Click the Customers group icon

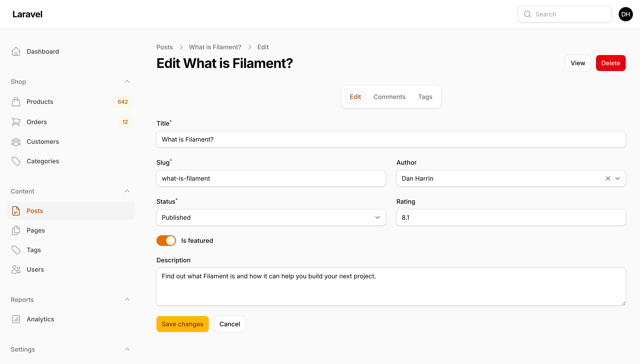(x=16, y=142)
